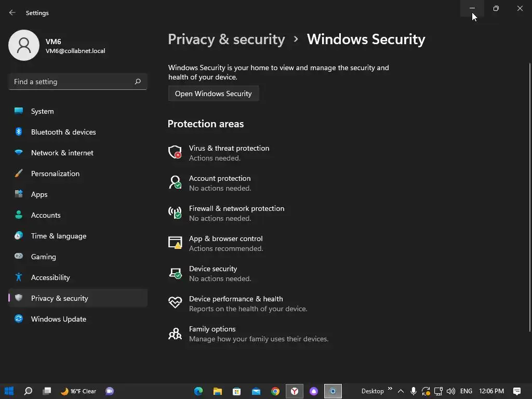
Task: Select Accounts in the sidebar
Action: [x=78, y=215]
